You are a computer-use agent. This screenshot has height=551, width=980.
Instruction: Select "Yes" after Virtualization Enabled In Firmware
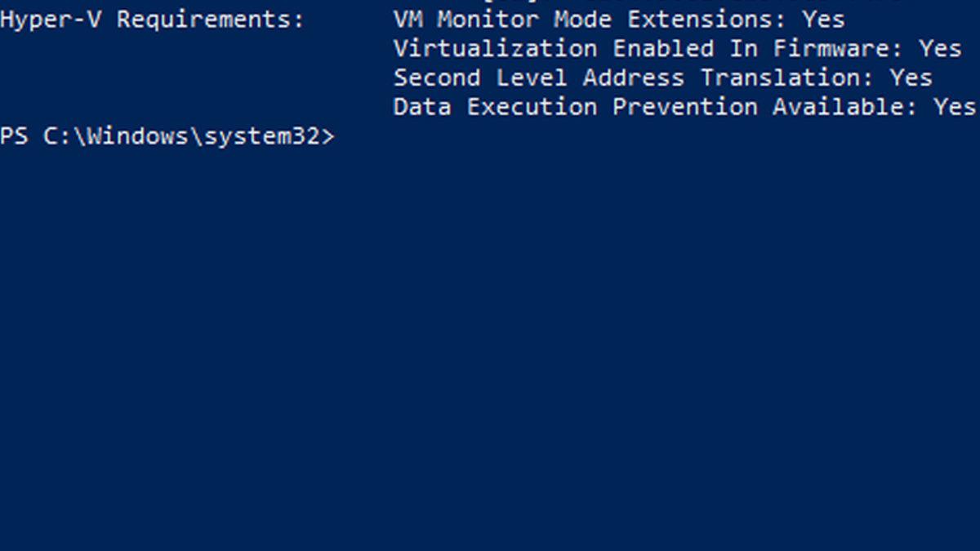click(x=940, y=49)
